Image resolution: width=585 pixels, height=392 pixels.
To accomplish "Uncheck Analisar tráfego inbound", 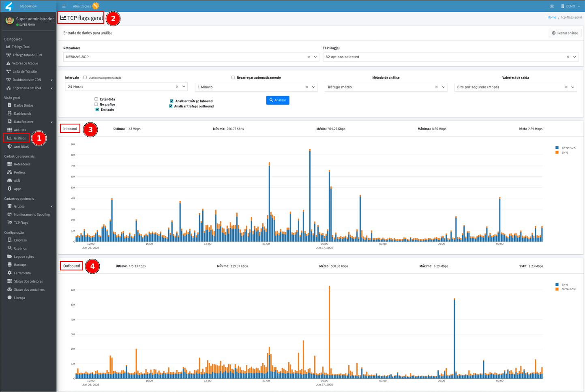I will point(171,101).
